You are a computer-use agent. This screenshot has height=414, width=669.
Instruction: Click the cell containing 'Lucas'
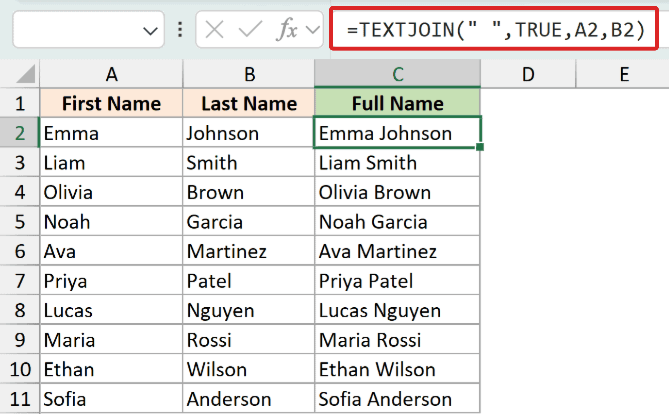point(111,310)
